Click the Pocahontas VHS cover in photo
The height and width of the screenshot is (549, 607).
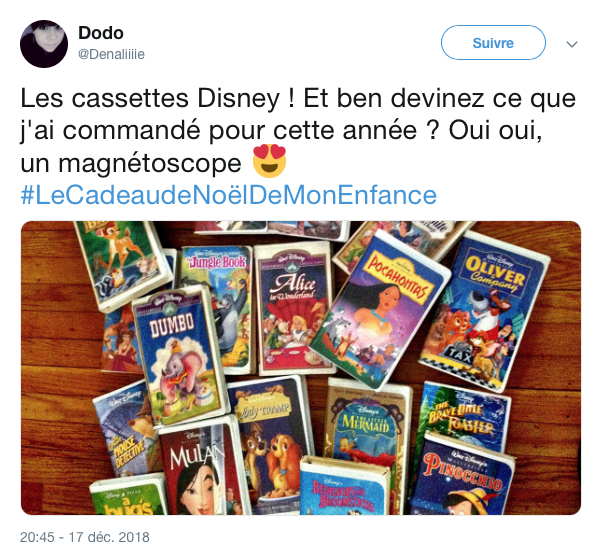click(380, 309)
